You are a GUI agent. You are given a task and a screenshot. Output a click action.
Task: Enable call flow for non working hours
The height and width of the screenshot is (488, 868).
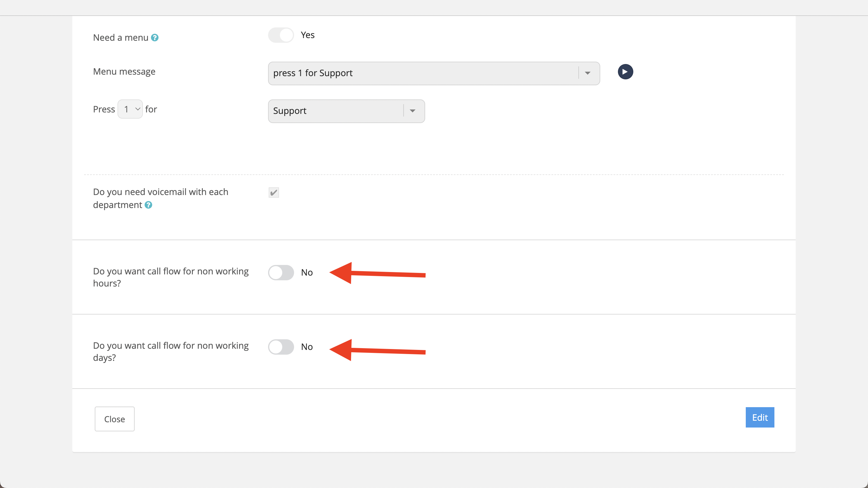point(281,272)
